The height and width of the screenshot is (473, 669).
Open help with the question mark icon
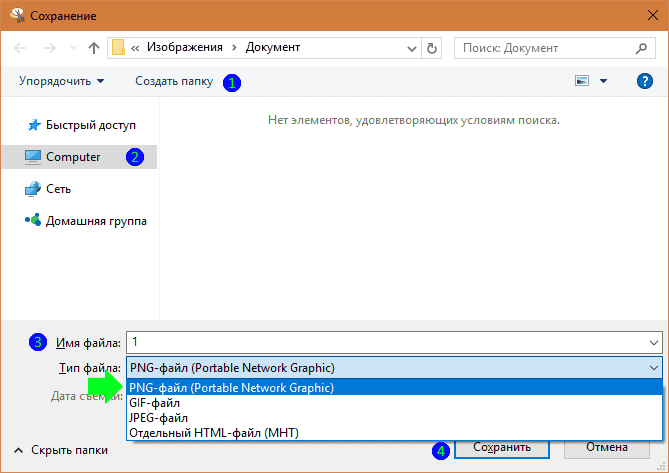click(645, 81)
